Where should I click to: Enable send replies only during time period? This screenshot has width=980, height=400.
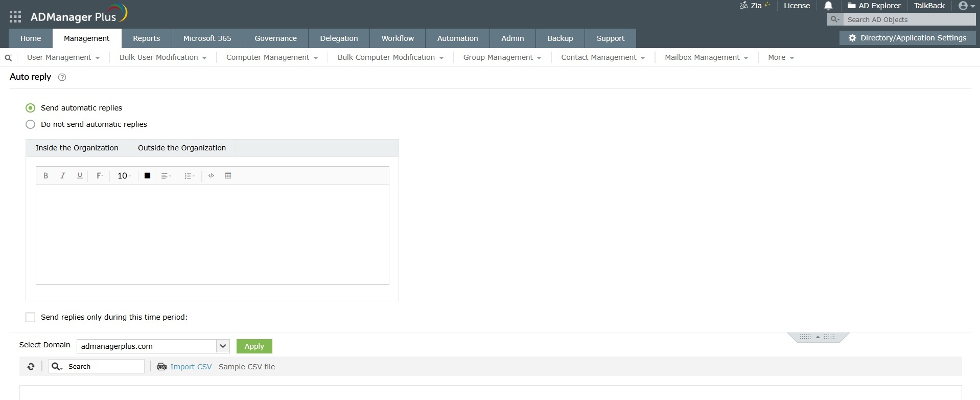[30, 317]
